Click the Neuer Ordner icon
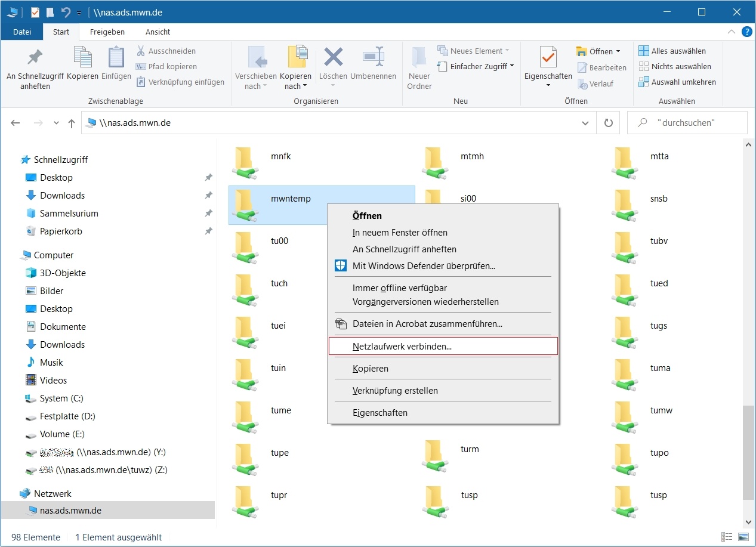The image size is (756, 547). (419, 58)
